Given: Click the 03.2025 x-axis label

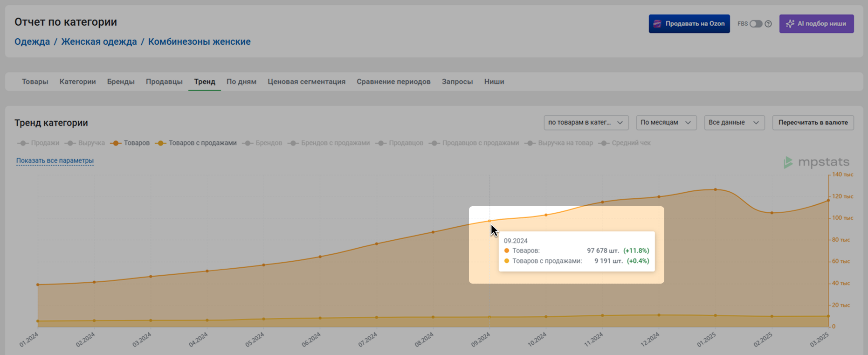Looking at the screenshot, I should click(819, 340).
